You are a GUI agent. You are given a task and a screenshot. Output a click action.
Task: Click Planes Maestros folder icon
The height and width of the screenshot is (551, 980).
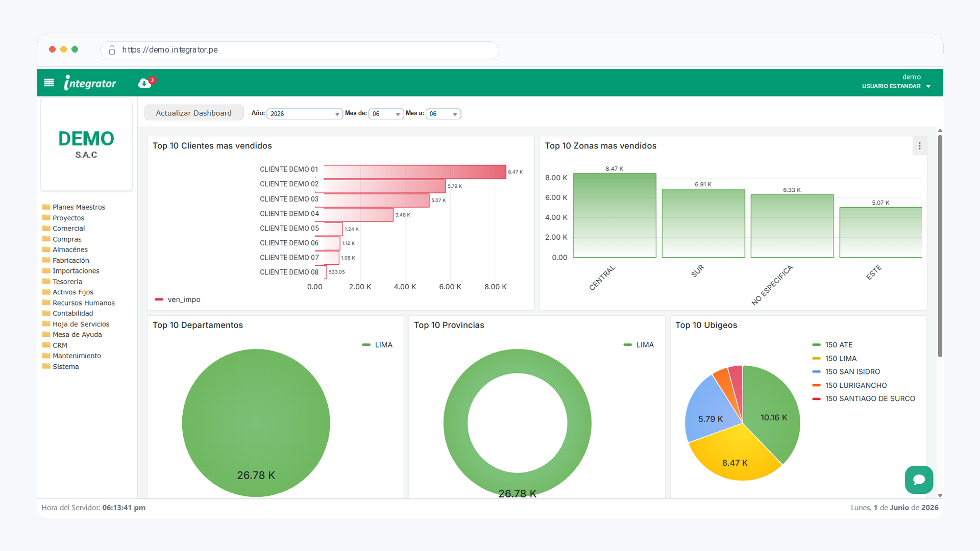coord(46,207)
